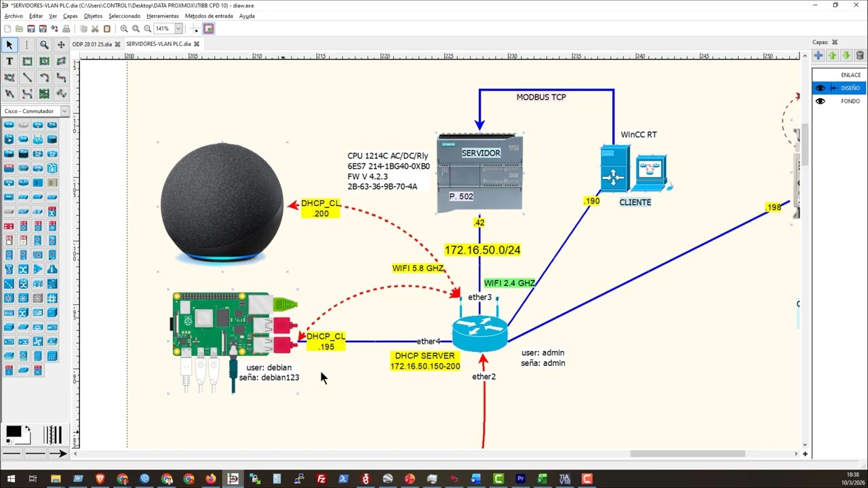Open the Windows Start menu
This screenshot has width=868, height=488.
(x=11, y=479)
